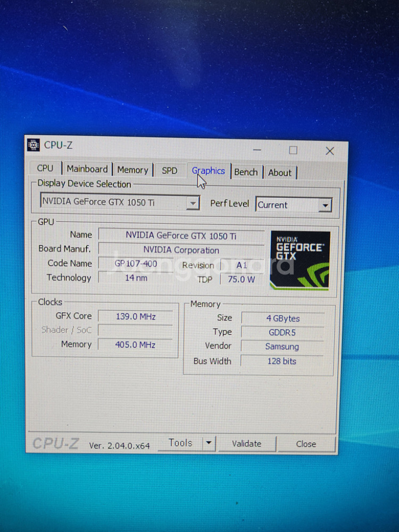Click the TDP 75.0 W value
The width and height of the screenshot is (399, 532).
point(242,280)
